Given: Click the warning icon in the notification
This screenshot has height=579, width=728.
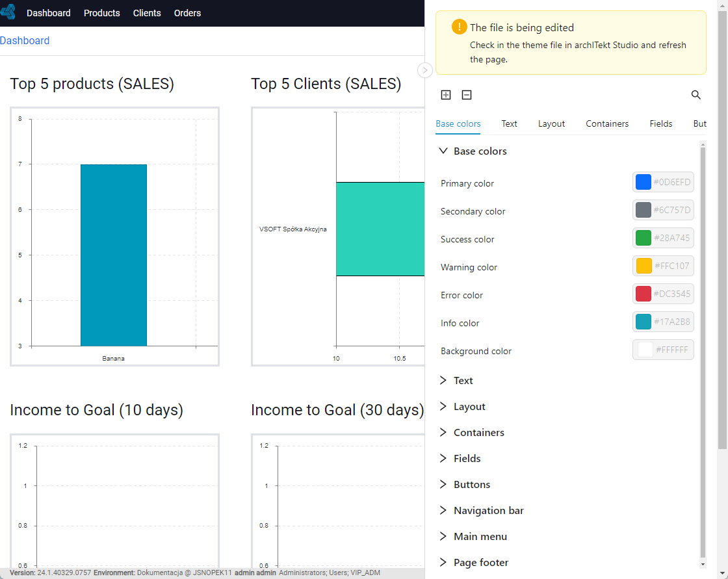Looking at the screenshot, I should click(x=459, y=27).
